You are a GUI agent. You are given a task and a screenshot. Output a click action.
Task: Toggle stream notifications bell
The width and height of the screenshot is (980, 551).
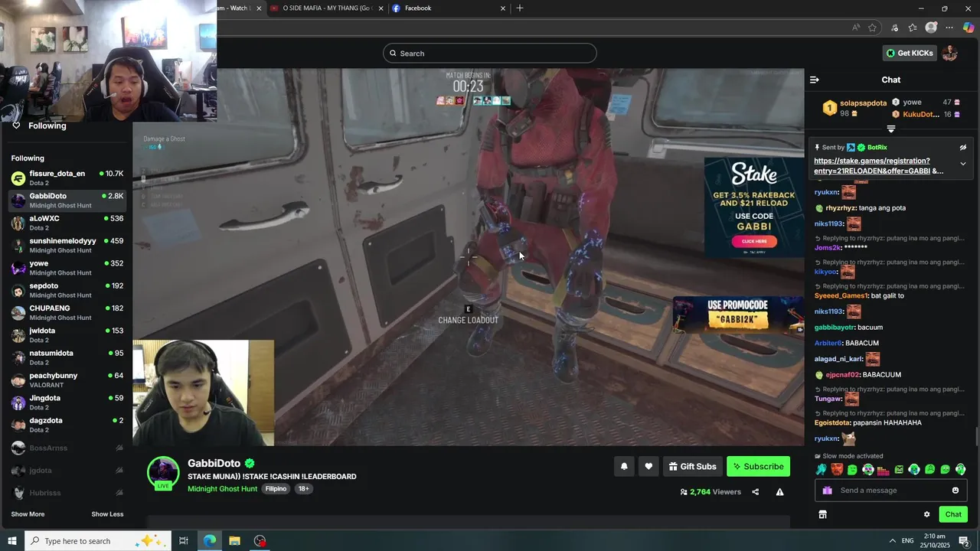pyautogui.click(x=624, y=467)
